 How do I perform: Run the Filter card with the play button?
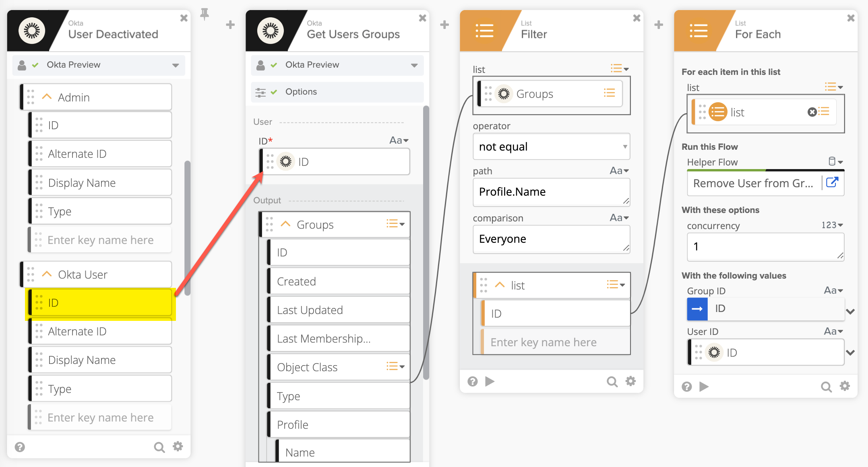click(x=490, y=381)
